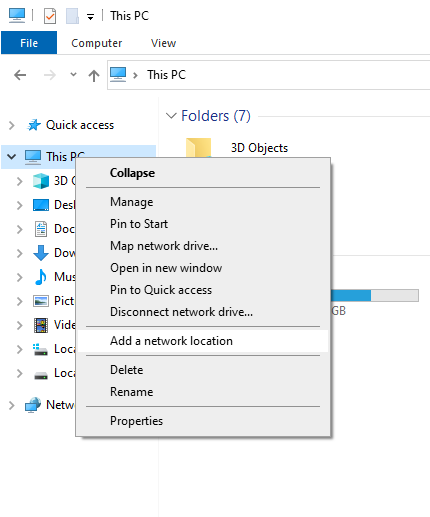Expand the Downloads tree node

click(20, 253)
